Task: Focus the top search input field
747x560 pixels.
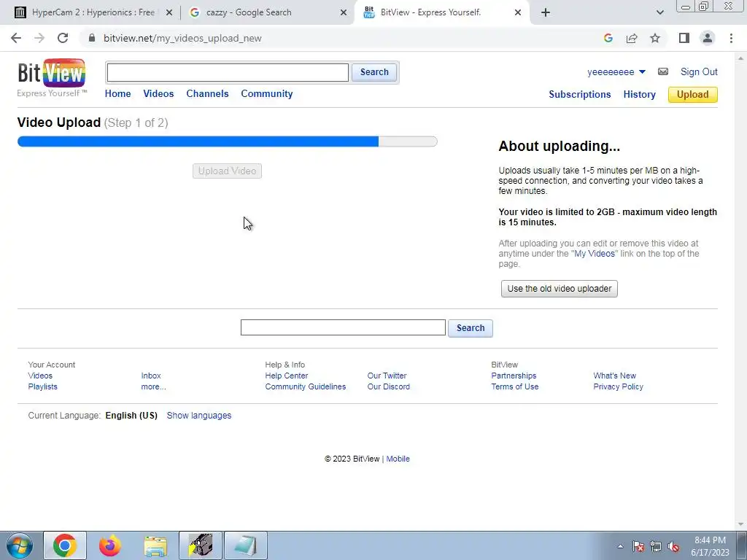Action: pos(228,72)
